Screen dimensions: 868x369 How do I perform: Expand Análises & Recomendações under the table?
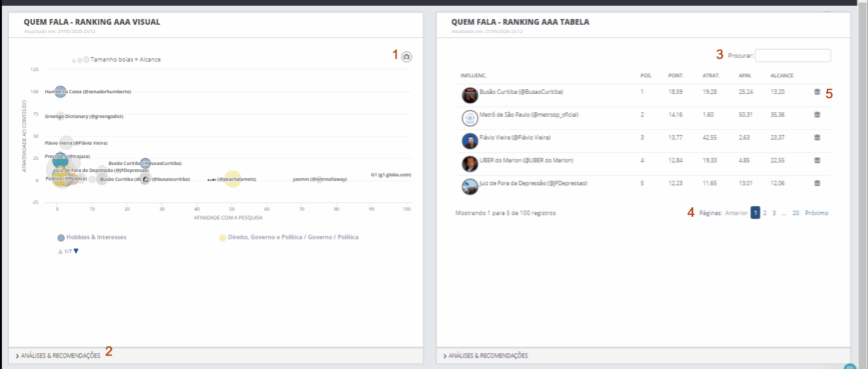coord(485,356)
